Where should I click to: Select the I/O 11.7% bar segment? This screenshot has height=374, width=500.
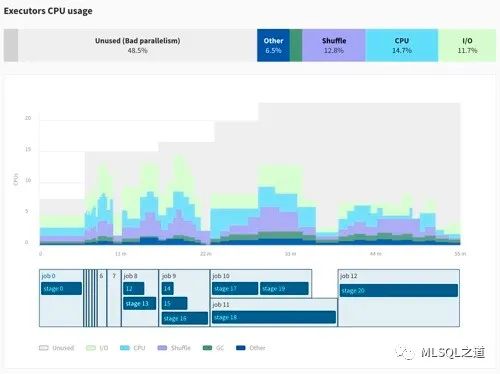coord(467,45)
